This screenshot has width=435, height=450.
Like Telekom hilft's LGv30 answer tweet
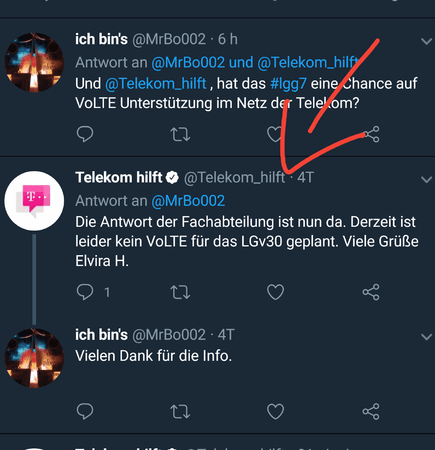coord(276,292)
